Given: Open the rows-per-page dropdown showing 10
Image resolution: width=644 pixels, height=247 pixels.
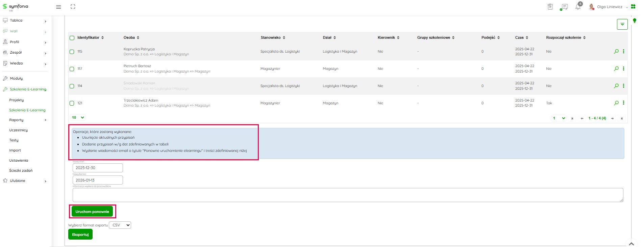Looking at the screenshot, I should pyautogui.click(x=78, y=117).
